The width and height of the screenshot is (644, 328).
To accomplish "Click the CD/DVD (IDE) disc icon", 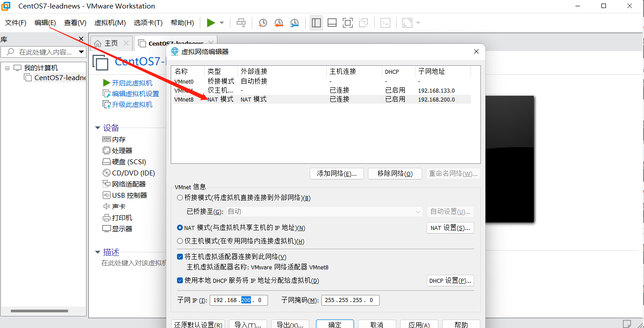I will pyautogui.click(x=107, y=173).
